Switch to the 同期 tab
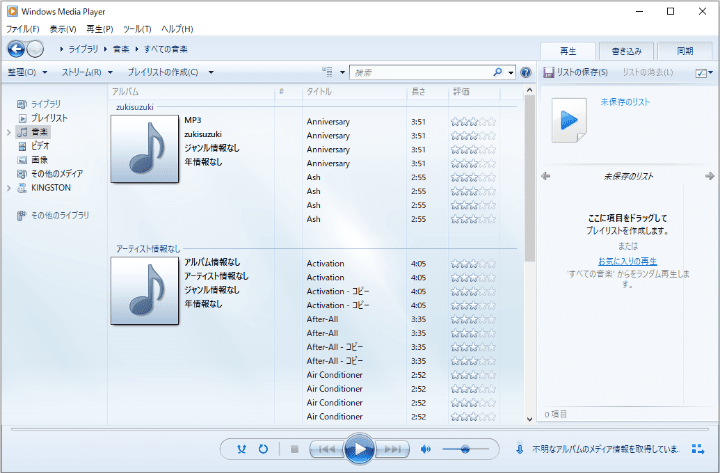 685,51
